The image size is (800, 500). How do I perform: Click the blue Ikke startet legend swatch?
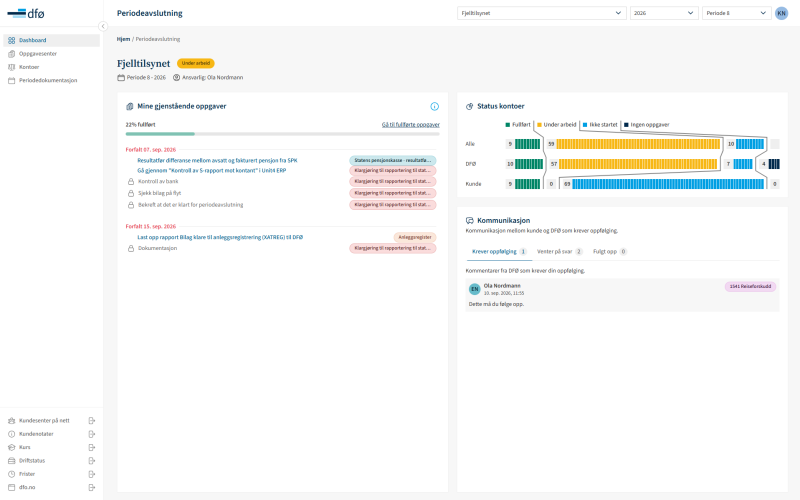[x=585, y=124]
